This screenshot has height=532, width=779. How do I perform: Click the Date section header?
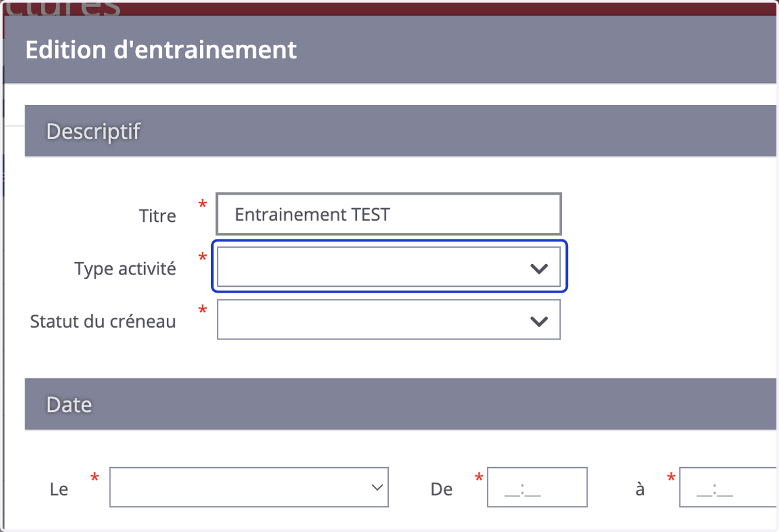(401, 404)
